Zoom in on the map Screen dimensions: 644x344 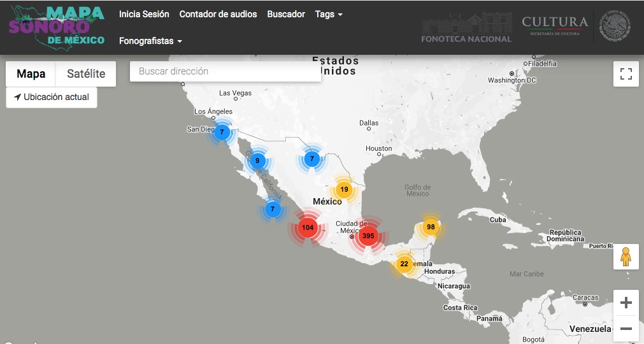(x=626, y=303)
